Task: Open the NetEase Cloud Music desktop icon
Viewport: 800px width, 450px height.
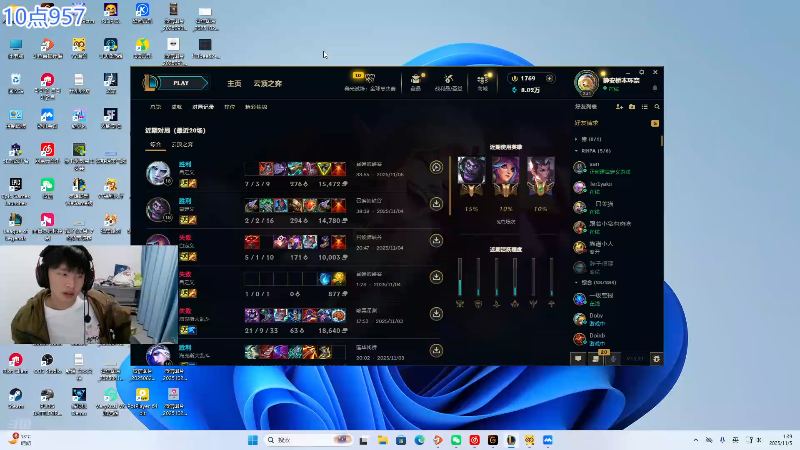Action: (47, 154)
